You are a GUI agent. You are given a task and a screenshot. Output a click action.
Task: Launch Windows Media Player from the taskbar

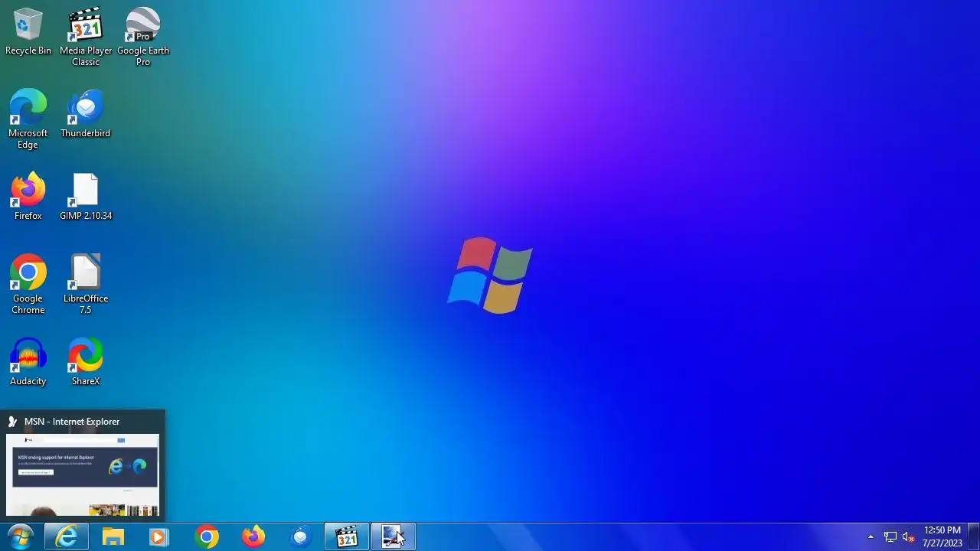tap(159, 536)
